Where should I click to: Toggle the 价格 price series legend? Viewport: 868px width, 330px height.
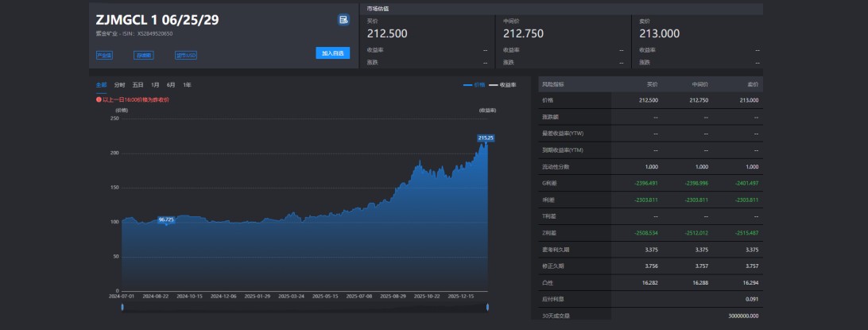[474, 84]
